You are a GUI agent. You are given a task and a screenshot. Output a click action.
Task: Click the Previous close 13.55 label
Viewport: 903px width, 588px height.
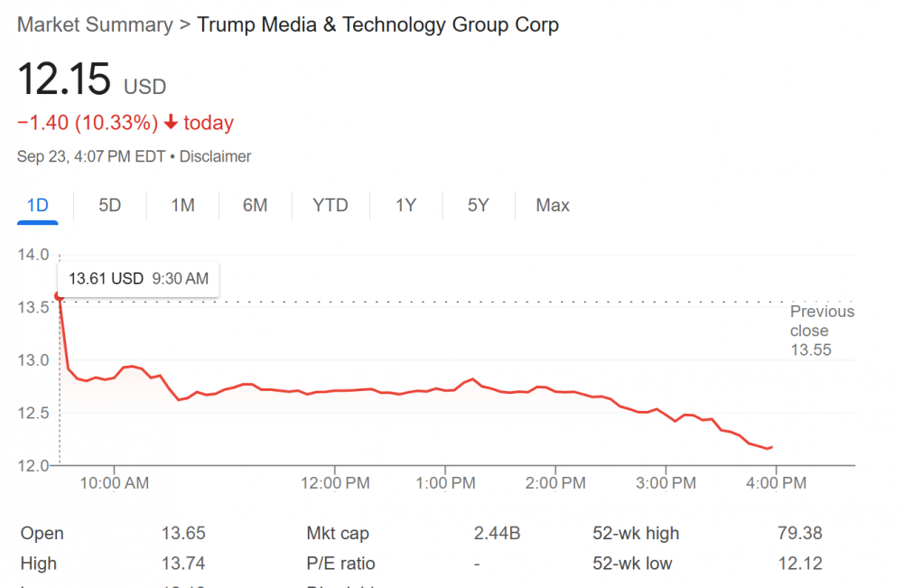[822, 331]
